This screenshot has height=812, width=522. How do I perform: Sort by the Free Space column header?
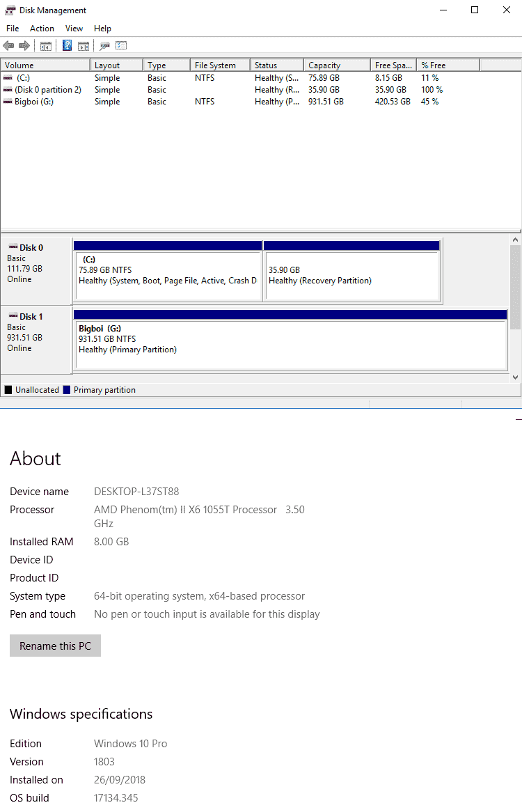pos(394,65)
